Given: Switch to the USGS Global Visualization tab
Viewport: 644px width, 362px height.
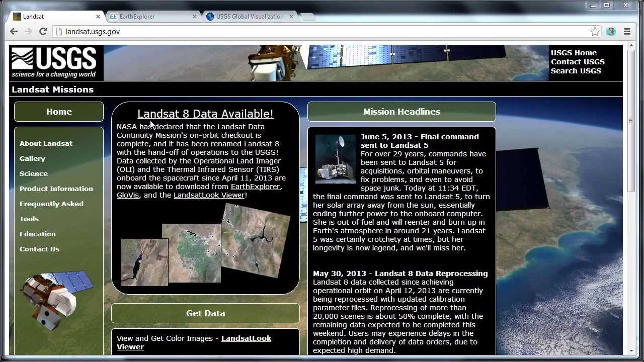Looking at the screenshot, I should click(249, 17).
